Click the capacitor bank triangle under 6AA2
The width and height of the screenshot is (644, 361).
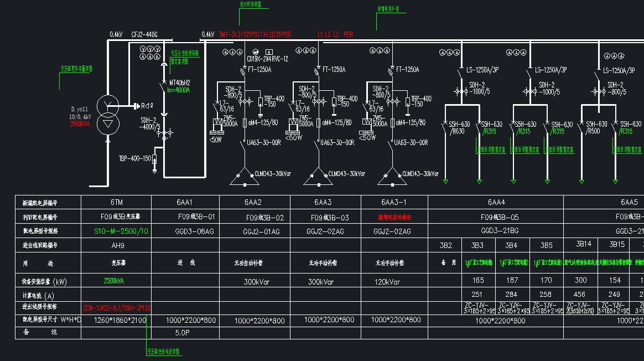[x=245, y=177]
